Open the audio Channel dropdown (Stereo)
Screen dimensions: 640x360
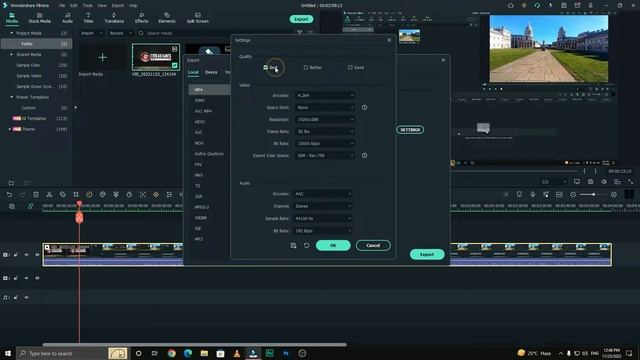(322, 206)
